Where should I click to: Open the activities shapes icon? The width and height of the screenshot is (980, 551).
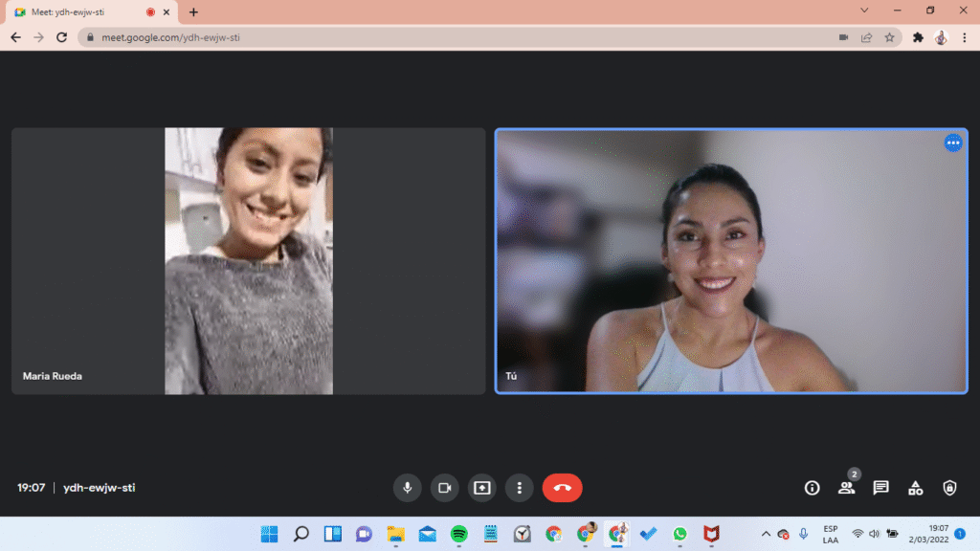click(x=915, y=488)
